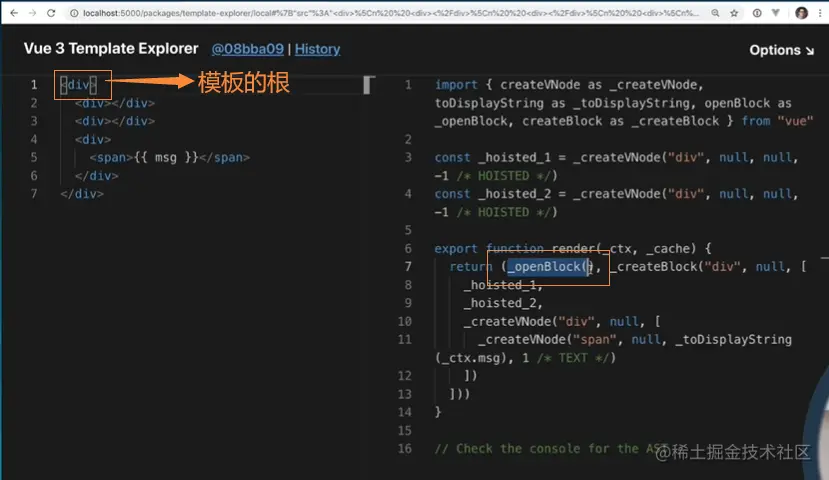Click the _ctx.msg expression
This screenshot has width=829, height=480.
tap(471, 358)
